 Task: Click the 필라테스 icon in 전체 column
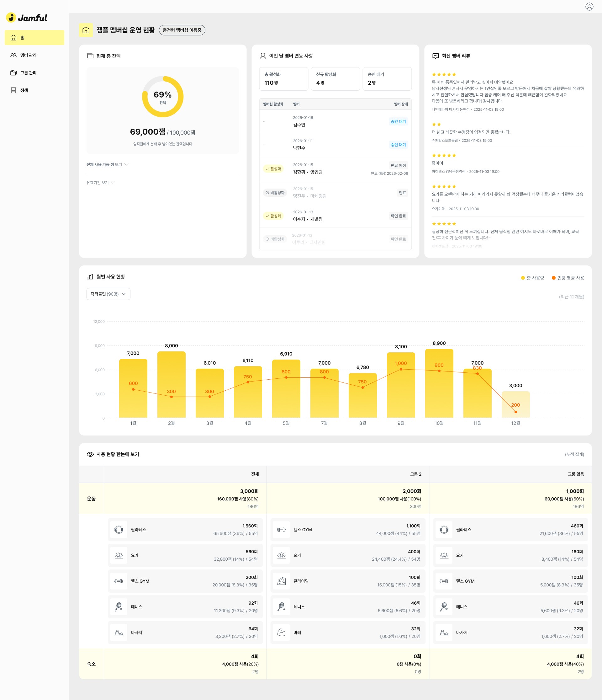tap(119, 529)
